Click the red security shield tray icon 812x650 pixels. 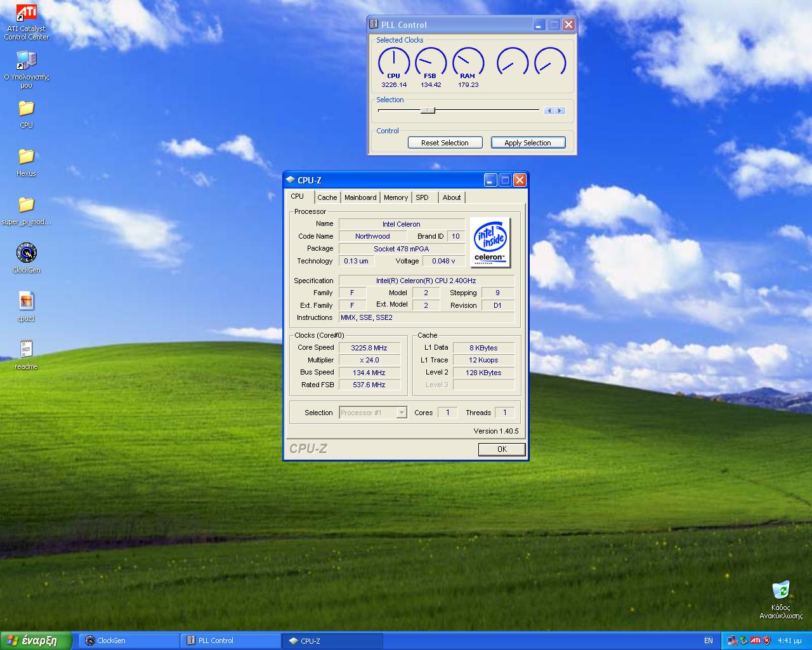[x=766, y=640]
